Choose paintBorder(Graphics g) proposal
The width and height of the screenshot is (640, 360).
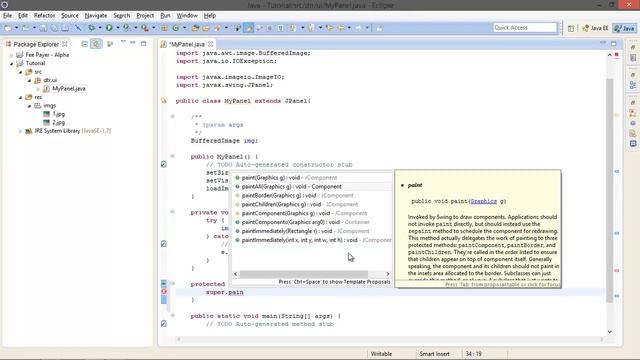[297, 196]
